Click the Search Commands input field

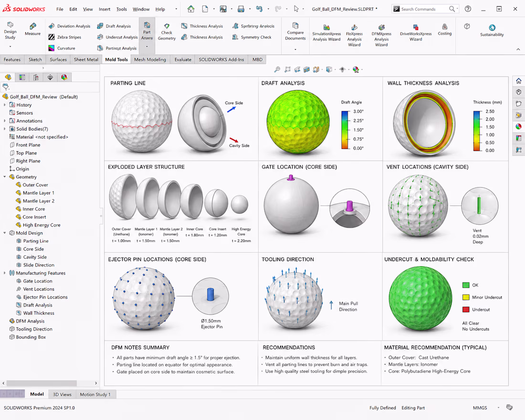pyautogui.click(x=423, y=9)
